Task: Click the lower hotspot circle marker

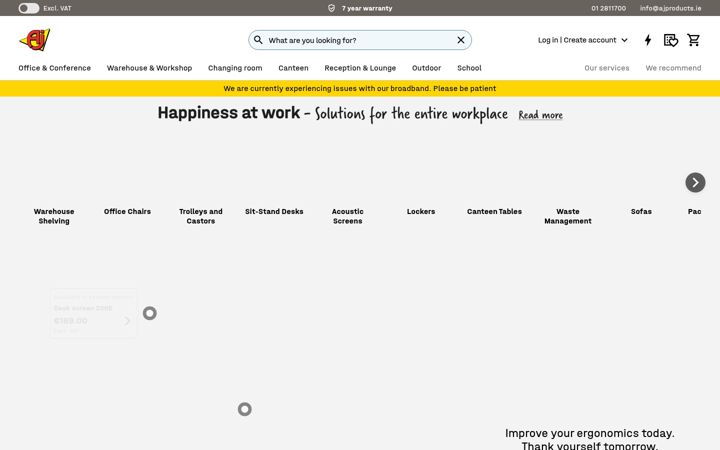Action: coord(245,409)
